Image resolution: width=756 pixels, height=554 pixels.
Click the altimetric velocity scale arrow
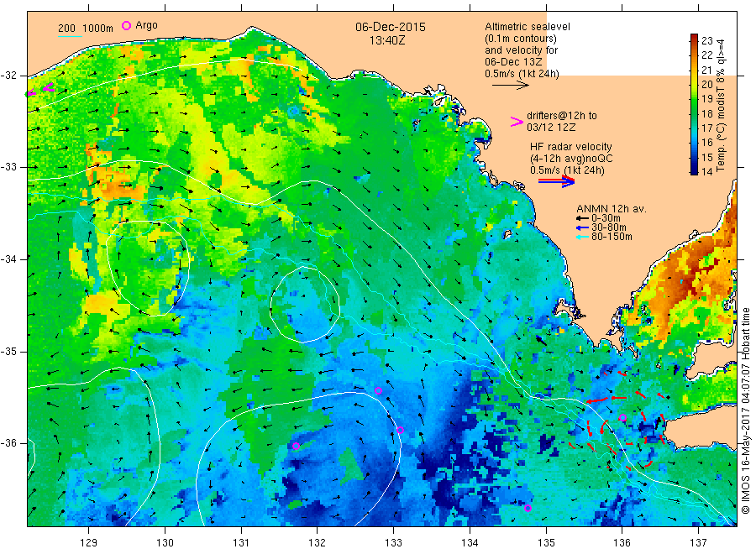click(x=510, y=86)
